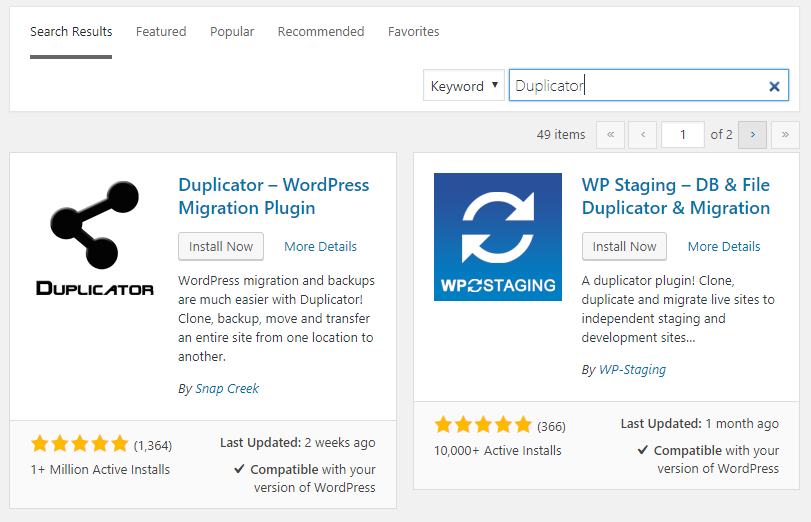This screenshot has width=811, height=522.
Task: Show the Favorites tab
Action: [414, 32]
